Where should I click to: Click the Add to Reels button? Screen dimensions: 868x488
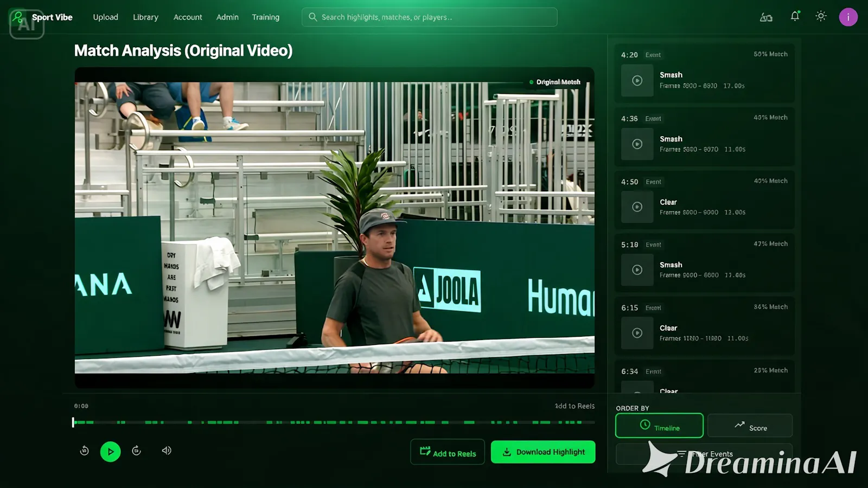pyautogui.click(x=448, y=452)
